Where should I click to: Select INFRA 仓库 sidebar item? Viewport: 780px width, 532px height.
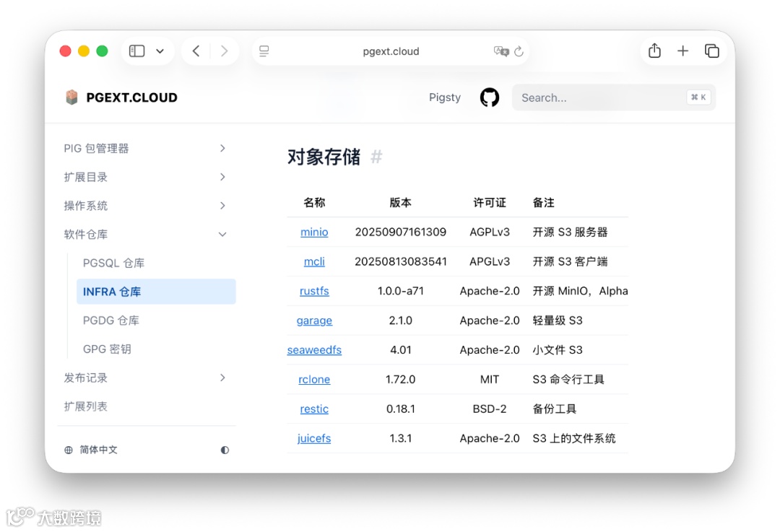(156, 292)
